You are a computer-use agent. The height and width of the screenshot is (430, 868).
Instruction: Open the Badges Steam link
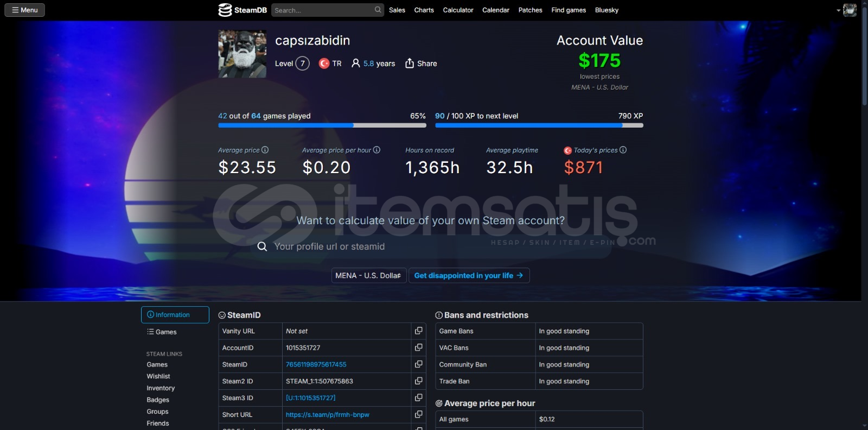pyautogui.click(x=158, y=400)
